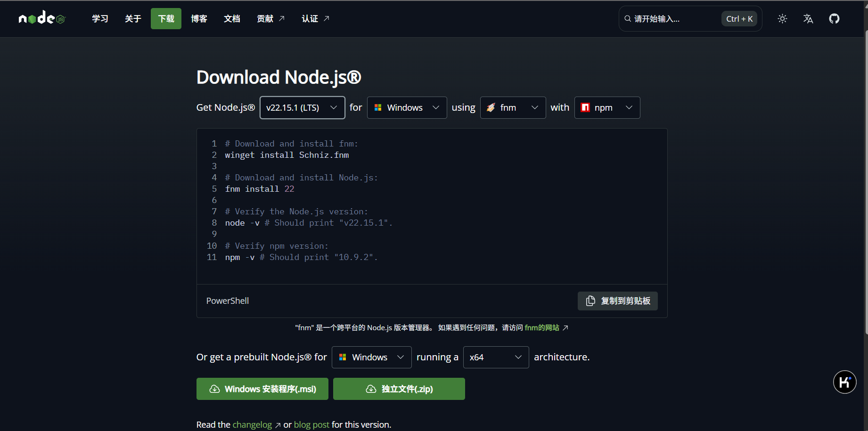
Task: Click the 'PowerShell' label
Action: coord(228,301)
